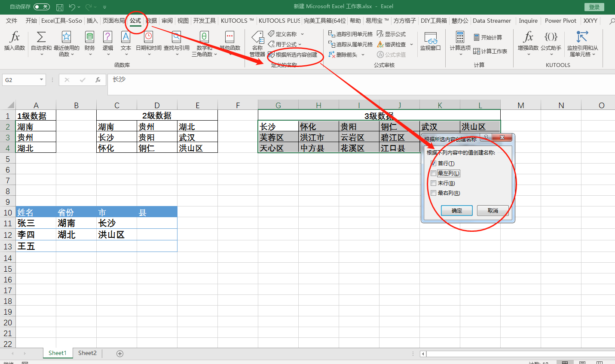Click Create from Selection (根据所选内容创建)
The image size is (615, 364).
[x=293, y=55]
